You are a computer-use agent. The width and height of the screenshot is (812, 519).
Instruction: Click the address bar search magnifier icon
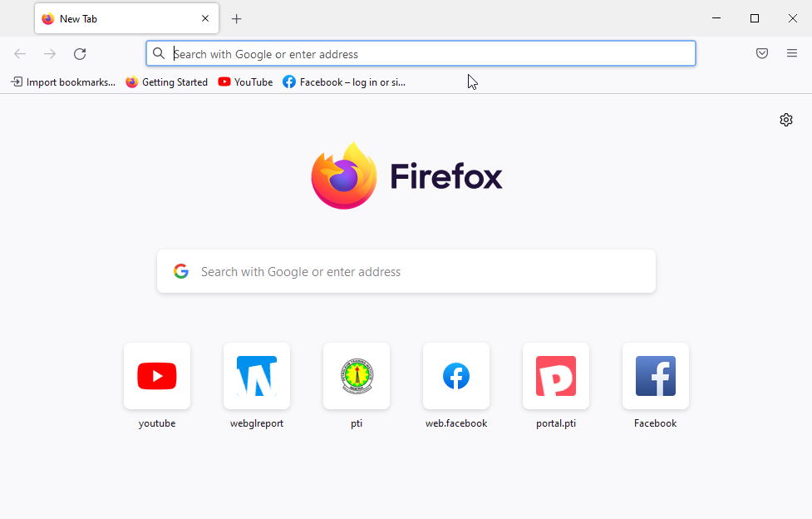(159, 53)
